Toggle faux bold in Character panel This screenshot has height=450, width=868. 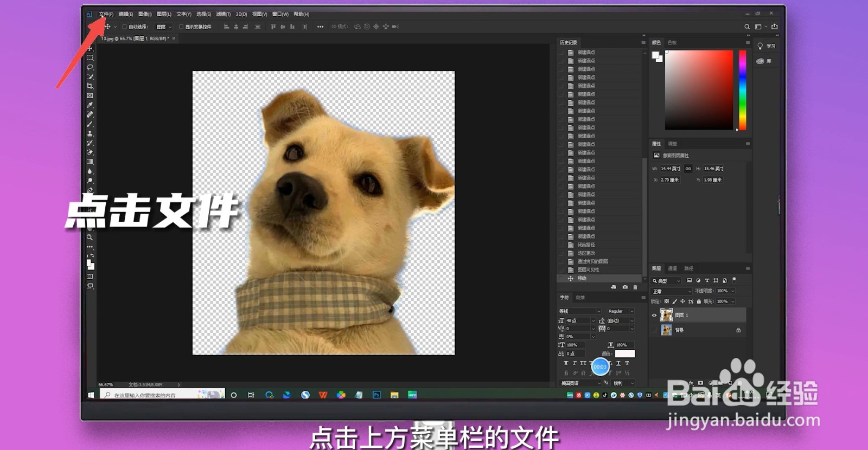point(566,363)
